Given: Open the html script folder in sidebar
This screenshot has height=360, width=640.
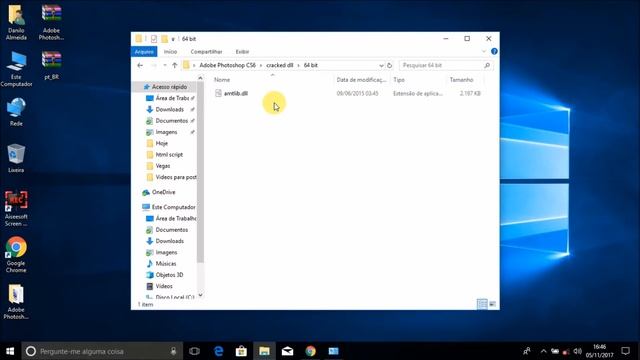Looking at the screenshot, I should [169, 155].
